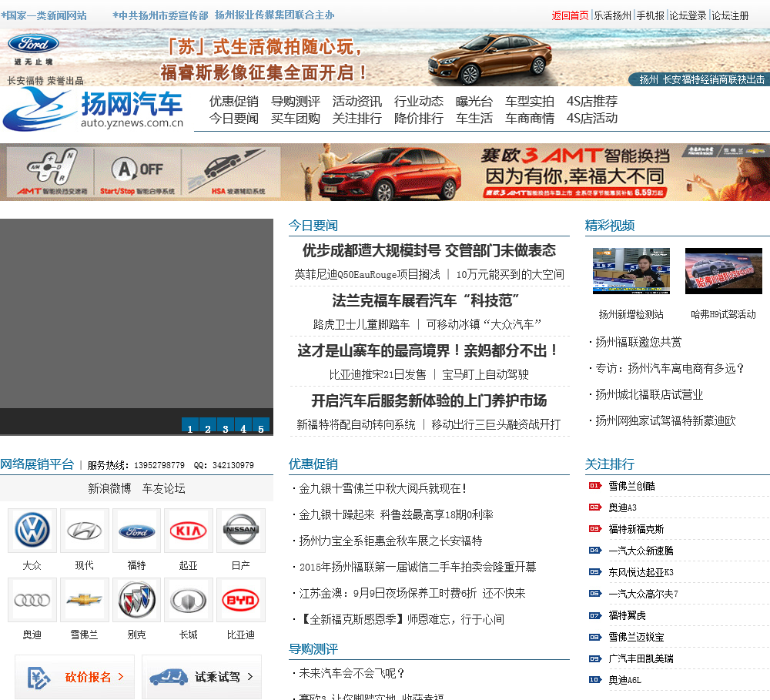Open the 导购测评 navigation item
This screenshot has height=700, width=770.
tap(295, 101)
